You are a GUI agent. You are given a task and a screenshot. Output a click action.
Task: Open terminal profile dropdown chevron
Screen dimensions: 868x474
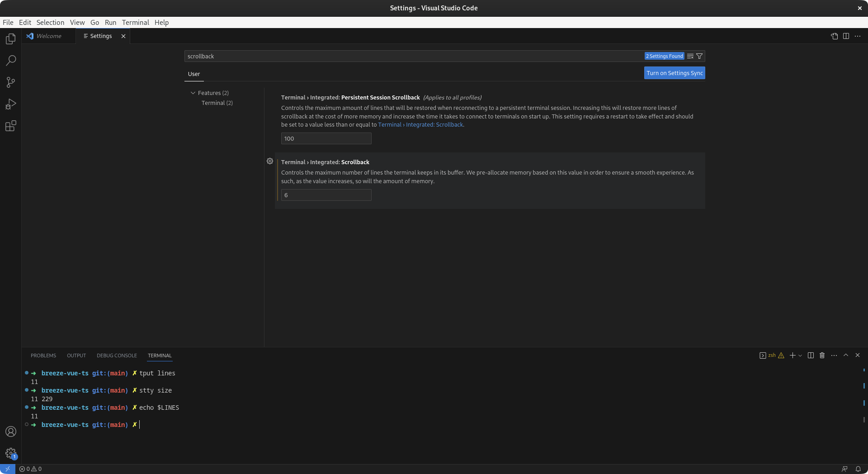799,355
